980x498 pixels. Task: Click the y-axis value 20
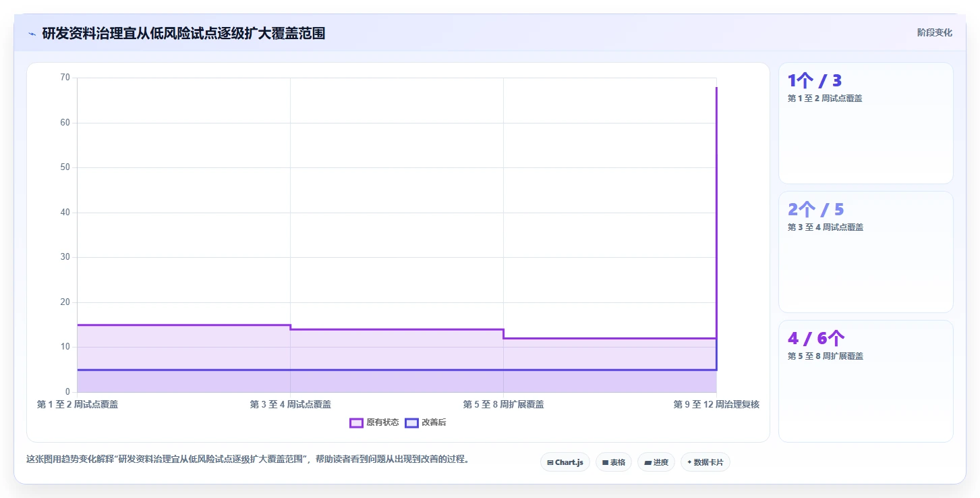[65, 302]
